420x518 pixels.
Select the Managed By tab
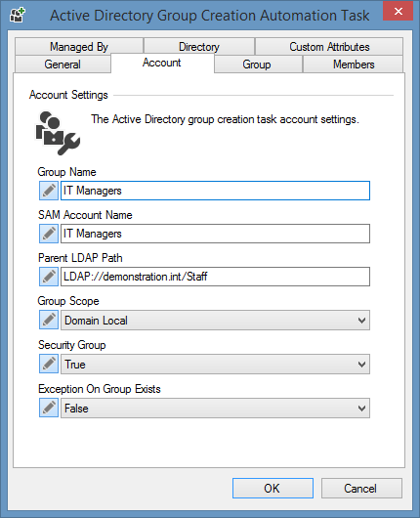[x=79, y=46]
